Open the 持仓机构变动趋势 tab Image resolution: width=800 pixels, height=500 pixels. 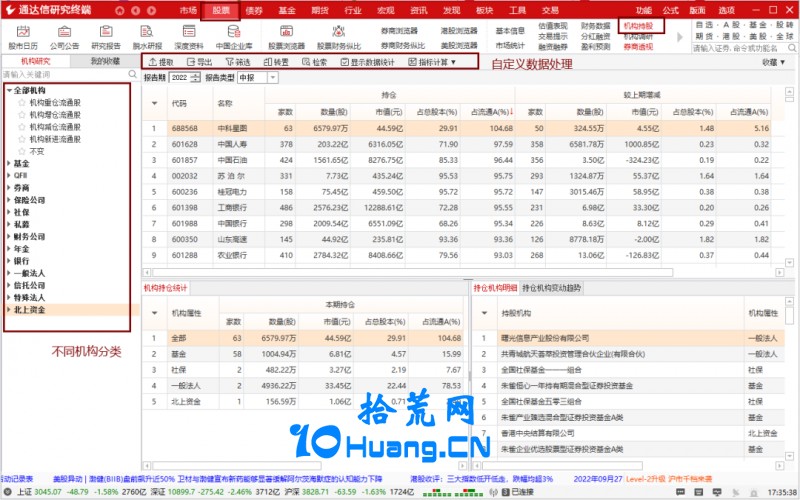point(552,288)
